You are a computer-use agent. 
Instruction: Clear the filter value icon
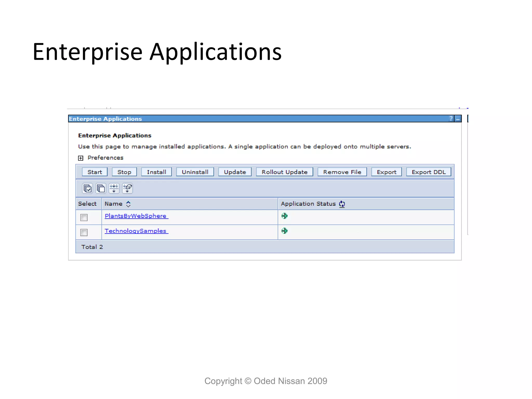[128, 188]
